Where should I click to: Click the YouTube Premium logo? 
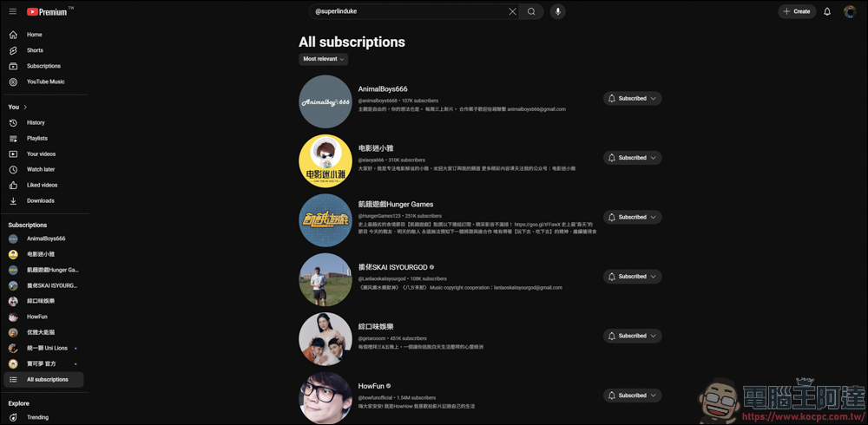pyautogui.click(x=49, y=11)
